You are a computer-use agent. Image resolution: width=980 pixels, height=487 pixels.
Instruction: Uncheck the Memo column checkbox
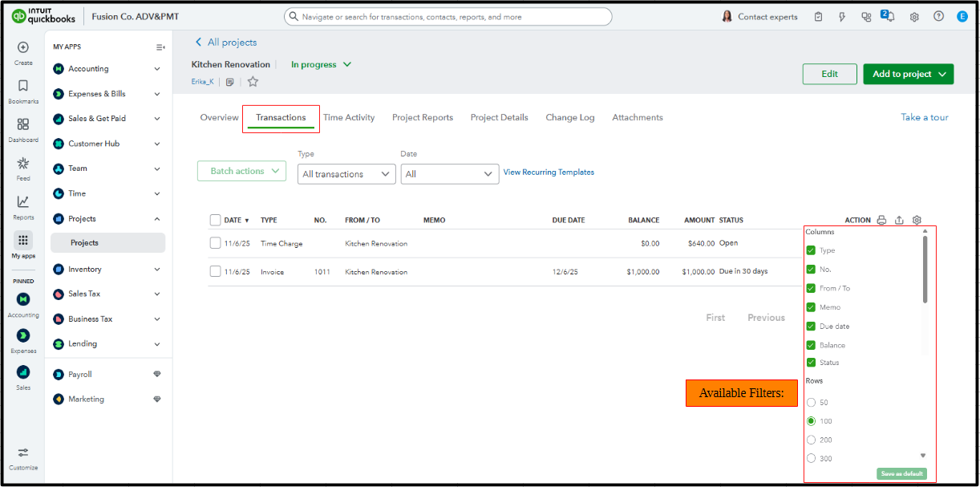[811, 307]
